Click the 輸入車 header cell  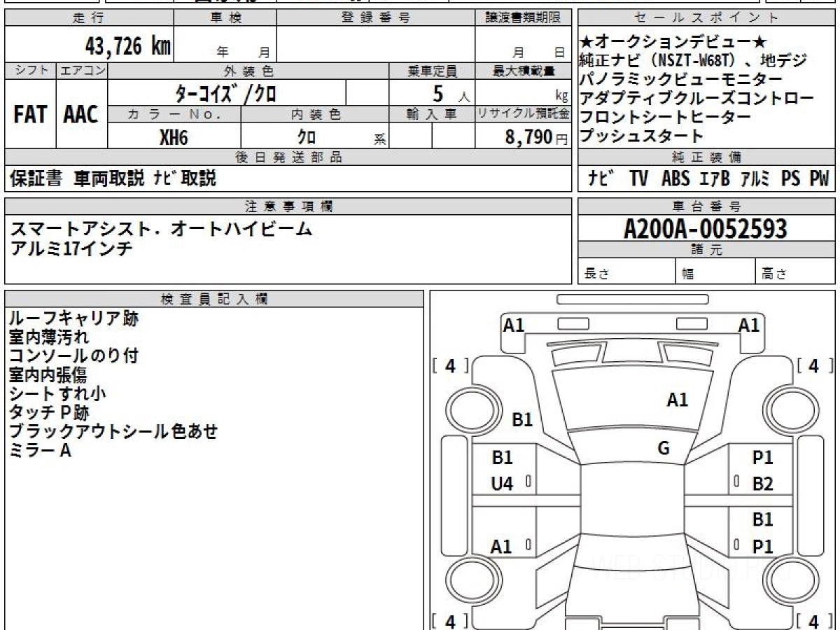[x=432, y=114]
